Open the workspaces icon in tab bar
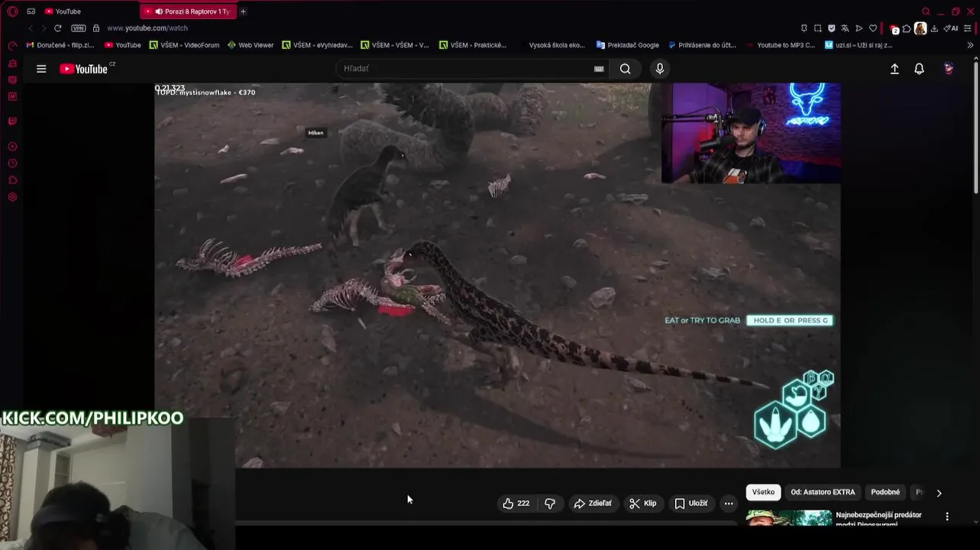The width and height of the screenshot is (980, 550). click(31, 11)
